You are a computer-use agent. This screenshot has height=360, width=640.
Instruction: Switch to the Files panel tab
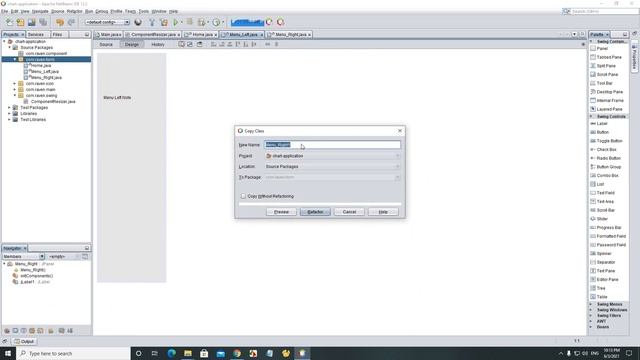pos(58,35)
